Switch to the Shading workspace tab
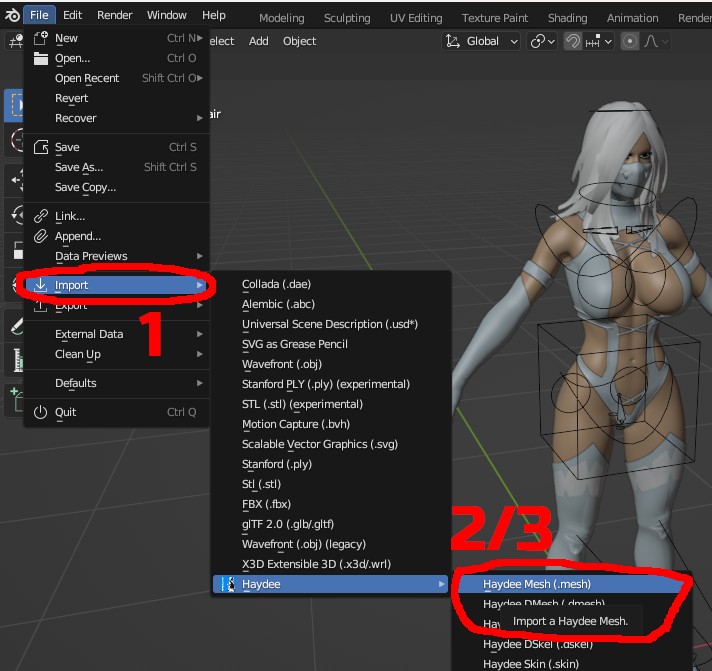This screenshot has height=671, width=712. [x=567, y=18]
